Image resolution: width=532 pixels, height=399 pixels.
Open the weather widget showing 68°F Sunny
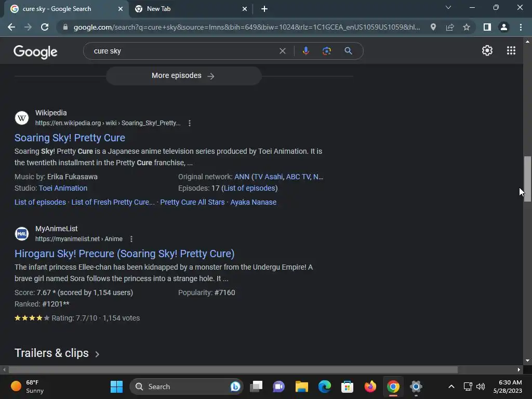27,387
